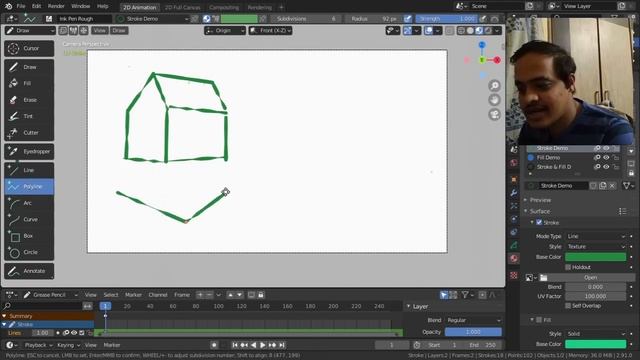The height and width of the screenshot is (360, 640).
Task: Play the animation in reverse
Action: pos(253,345)
